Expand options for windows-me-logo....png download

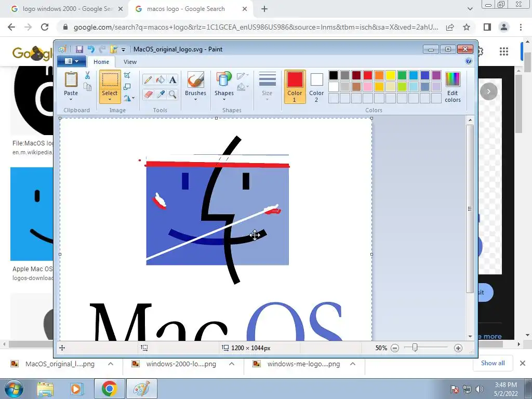click(x=353, y=364)
